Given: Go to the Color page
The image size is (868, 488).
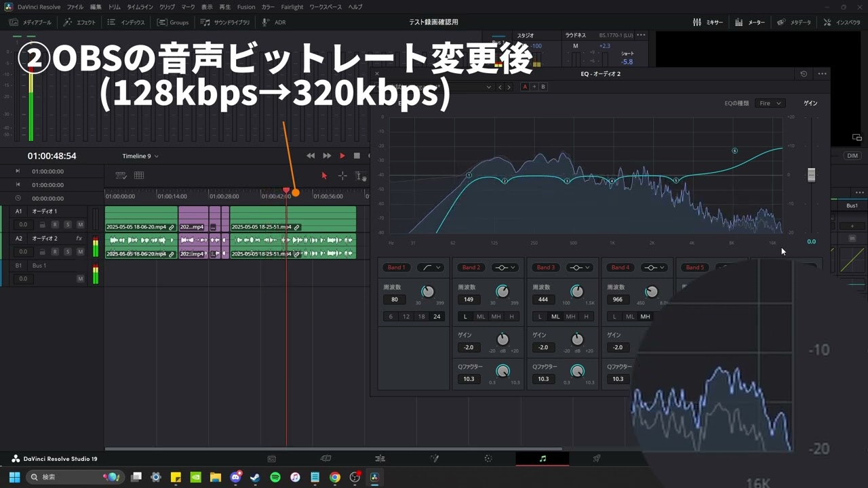Looking at the screenshot, I should click(488, 459).
